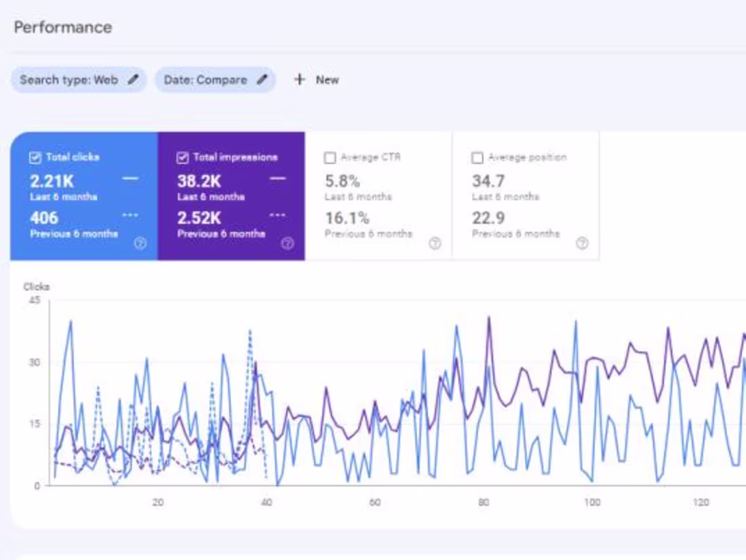Click the help icon on Average position card
Screen dimensions: 746x560
582,243
